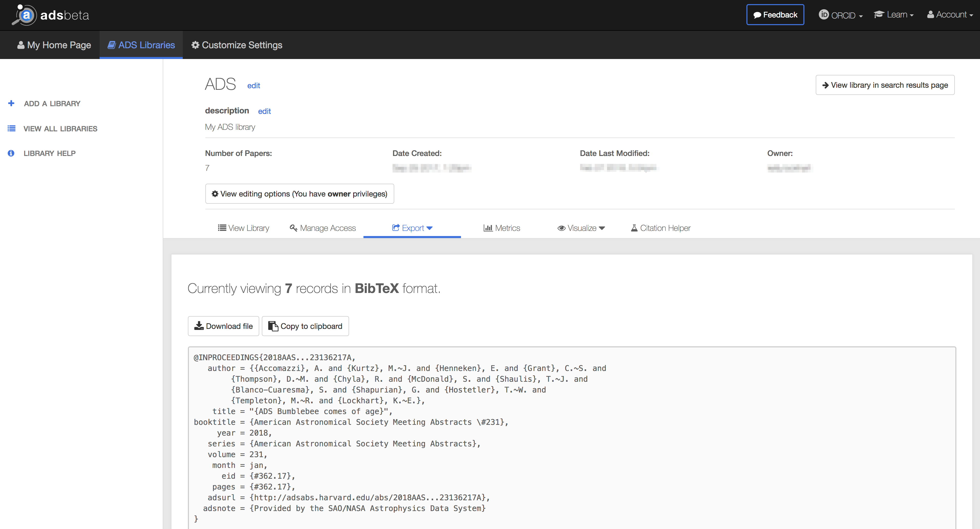The image size is (980, 529).
Task: Select the Customize Settings nav item
Action: coord(237,45)
